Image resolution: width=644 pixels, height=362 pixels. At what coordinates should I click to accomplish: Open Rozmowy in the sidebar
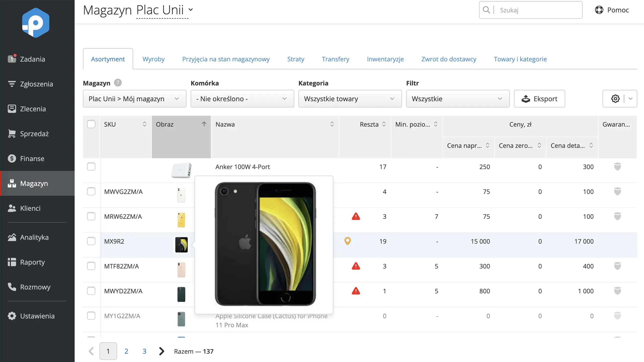pos(37,287)
